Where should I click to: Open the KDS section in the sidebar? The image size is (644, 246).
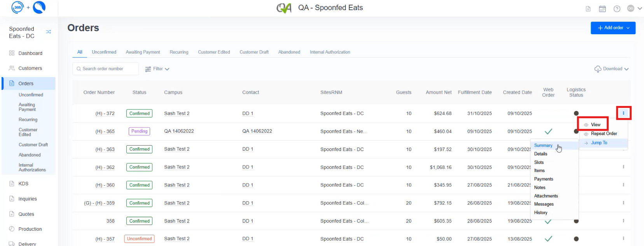coord(23,183)
